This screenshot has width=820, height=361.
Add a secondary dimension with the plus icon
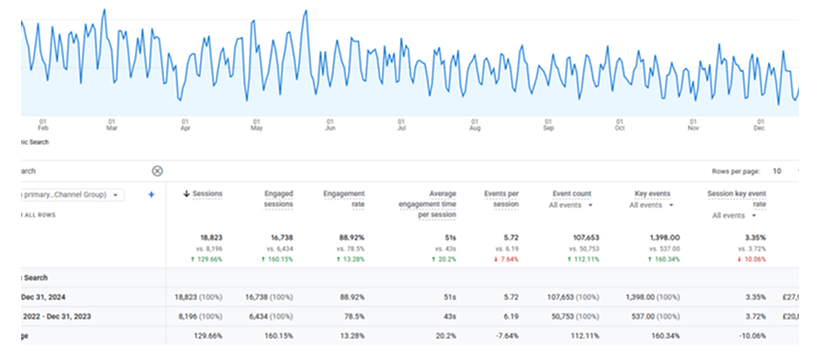click(152, 195)
